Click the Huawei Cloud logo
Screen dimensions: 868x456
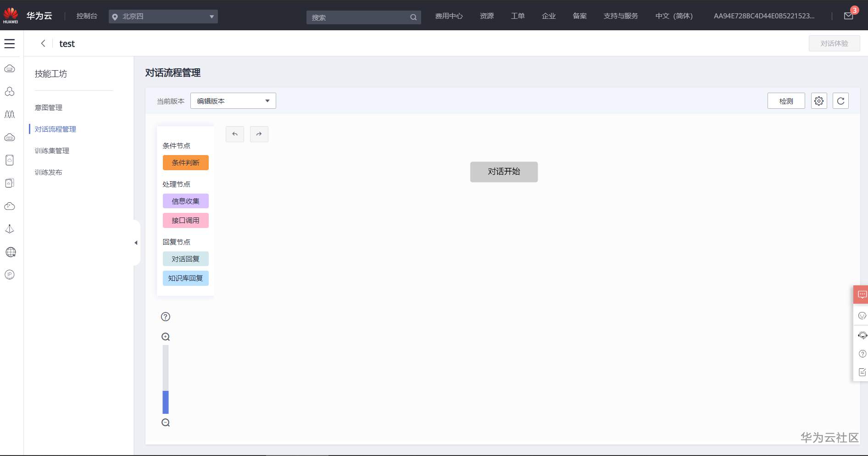pos(11,16)
